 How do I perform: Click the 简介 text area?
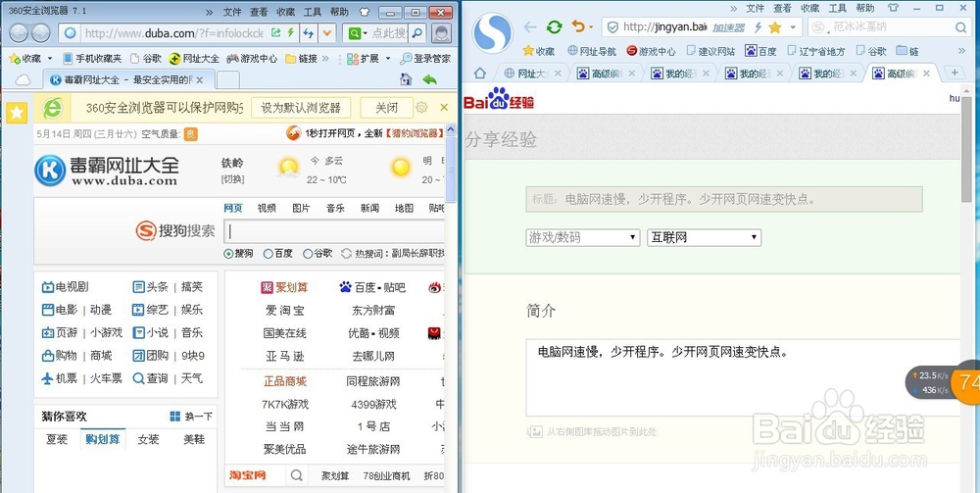click(743, 378)
